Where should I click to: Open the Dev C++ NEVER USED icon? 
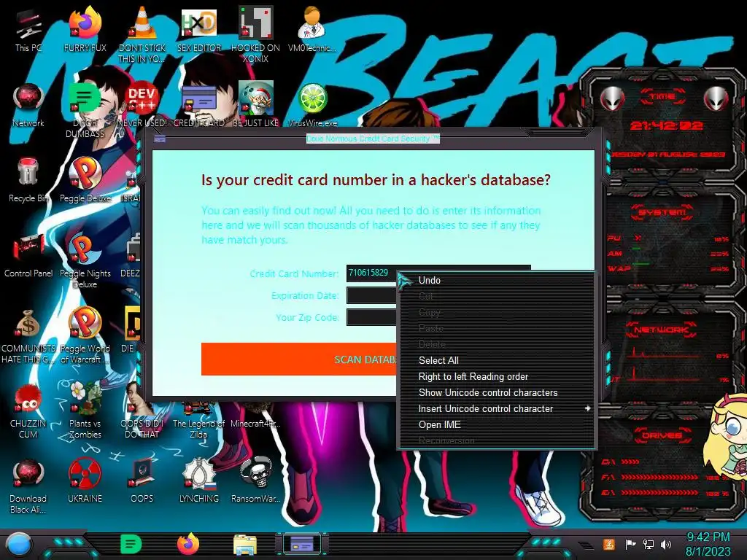click(x=142, y=105)
